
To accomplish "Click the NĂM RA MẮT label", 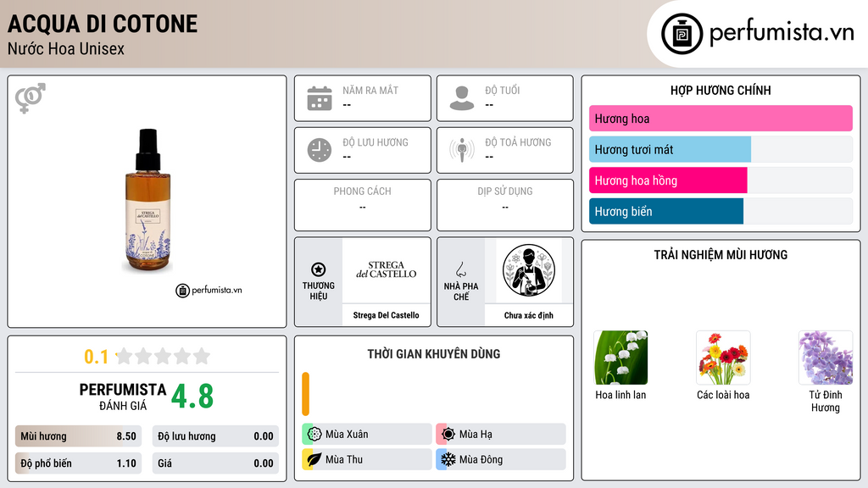I will (x=370, y=90).
